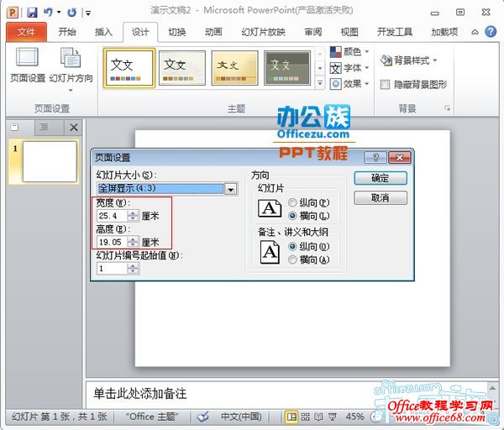Click the dialog help question mark button
This screenshot has width=504, height=430.
tap(375, 158)
